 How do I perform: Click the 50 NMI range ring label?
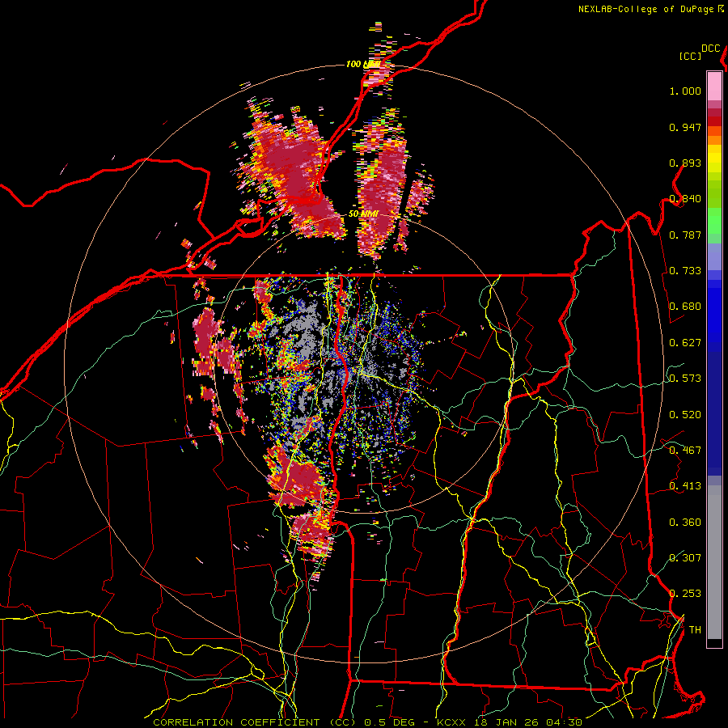pyautogui.click(x=363, y=214)
